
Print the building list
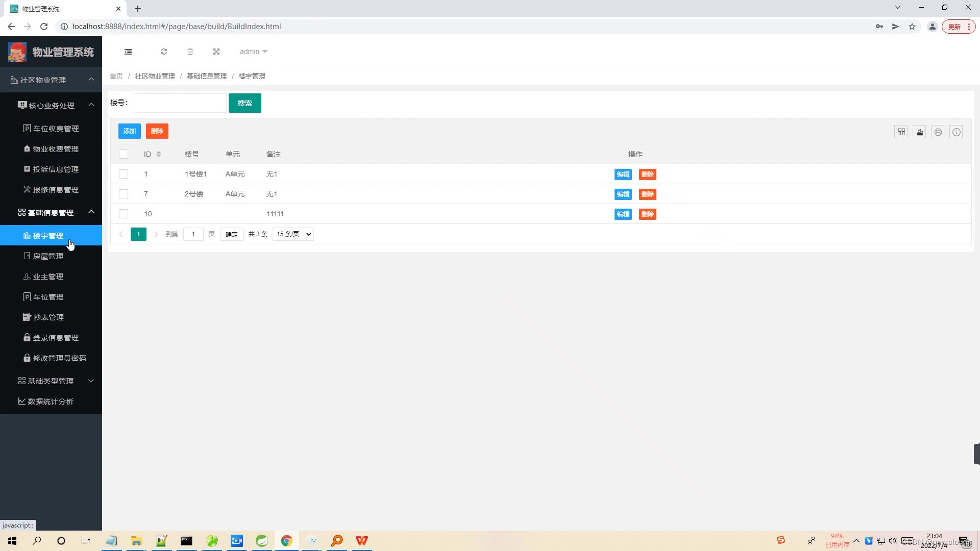click(x=938, y=132)
